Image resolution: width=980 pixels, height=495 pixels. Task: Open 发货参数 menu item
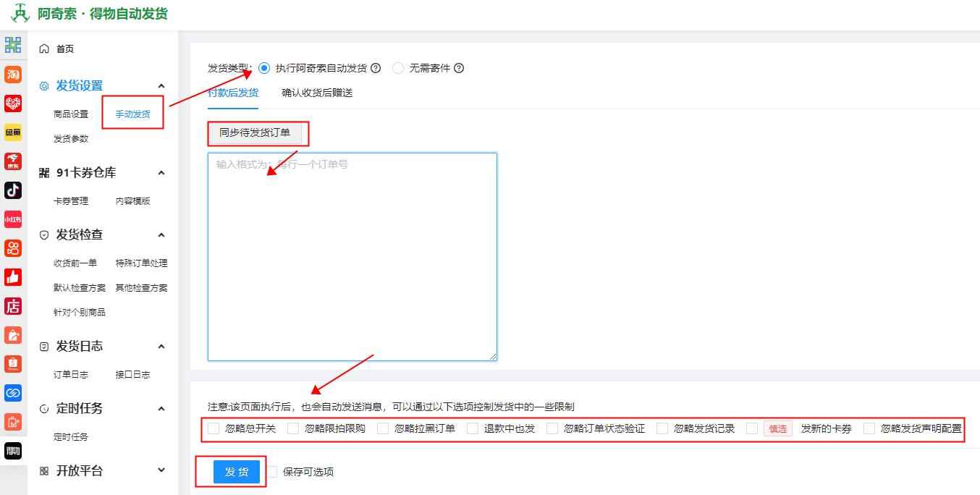click(71, 139)
